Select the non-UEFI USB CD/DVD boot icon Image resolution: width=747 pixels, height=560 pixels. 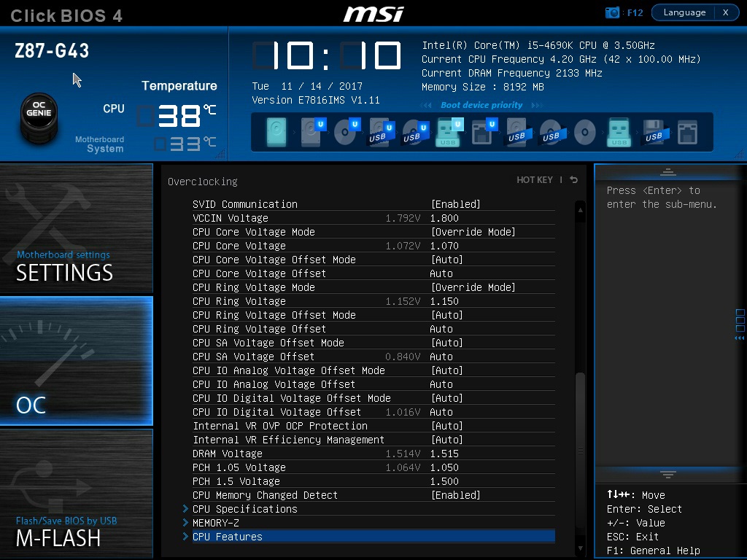point(551,132)
